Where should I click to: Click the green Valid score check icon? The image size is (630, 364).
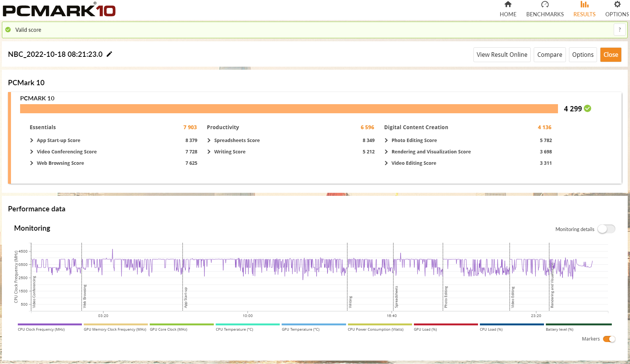(x=8, y=30)
